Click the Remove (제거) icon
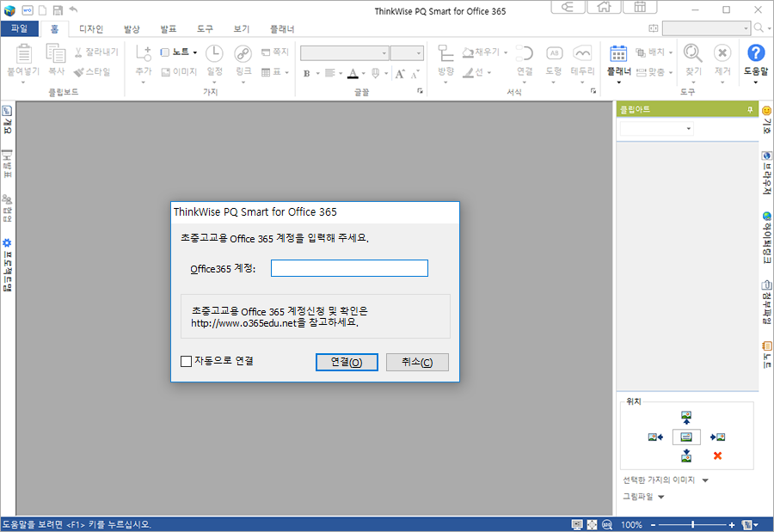The width and height of the screenshot is (774, 532). pos(722,52)
